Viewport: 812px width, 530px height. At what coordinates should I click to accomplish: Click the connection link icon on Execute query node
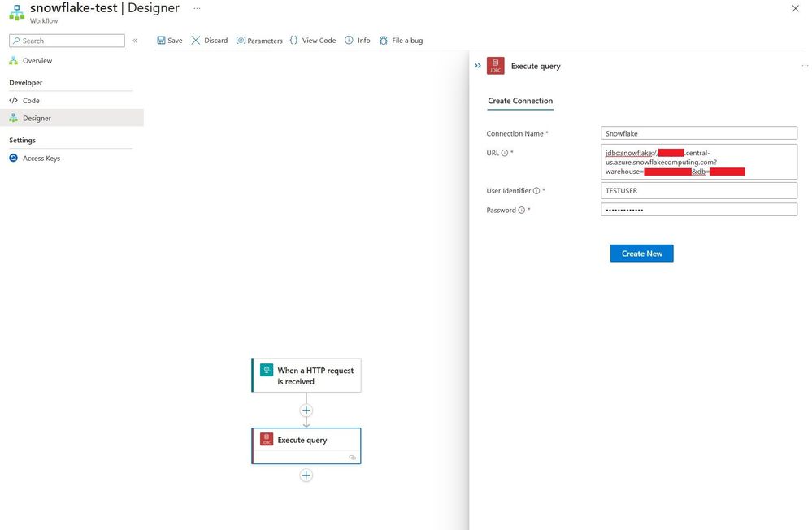352,458
